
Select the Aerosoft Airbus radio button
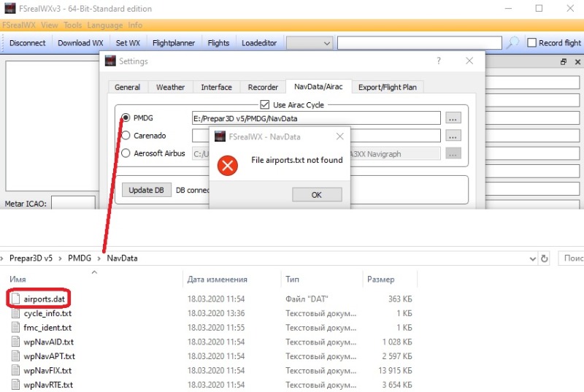(126, 153)
